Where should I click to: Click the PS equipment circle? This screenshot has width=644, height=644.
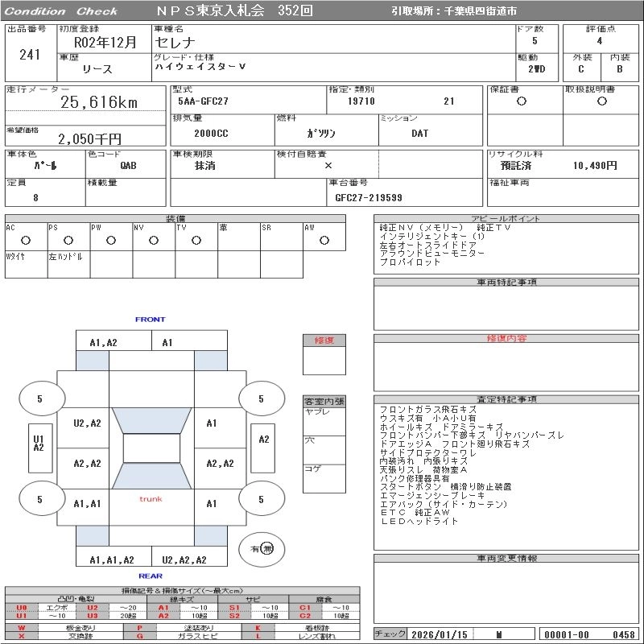(68, 240)
